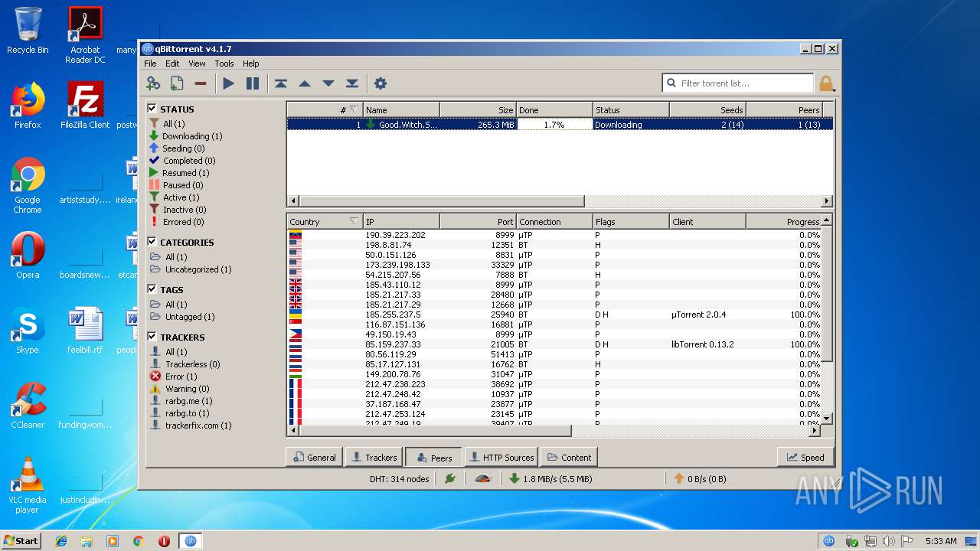Viewport: 980px width, 551px height.
Task: Open the Help menu
Action: tap(251, 64)
